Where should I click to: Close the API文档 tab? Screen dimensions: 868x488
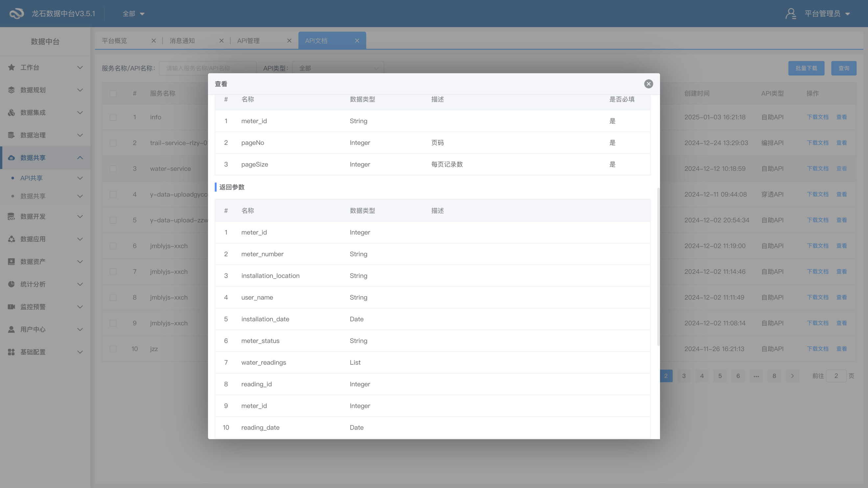pyautogui.click(x=357, y=41)
